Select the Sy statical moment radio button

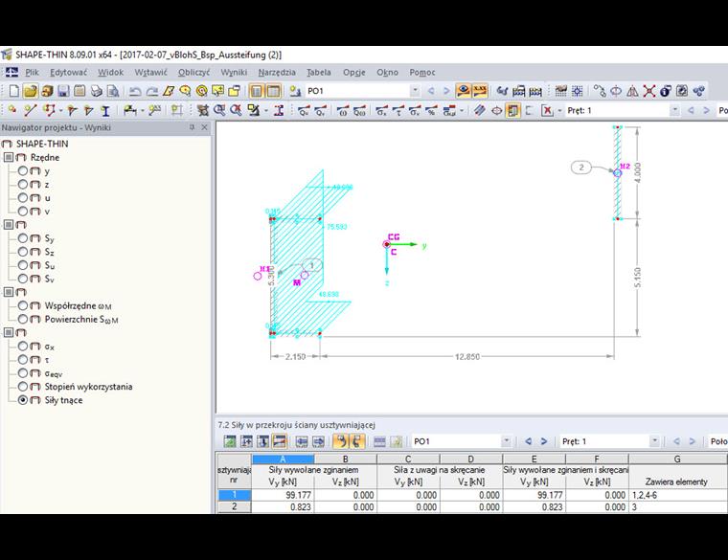(x=23, y=238)
